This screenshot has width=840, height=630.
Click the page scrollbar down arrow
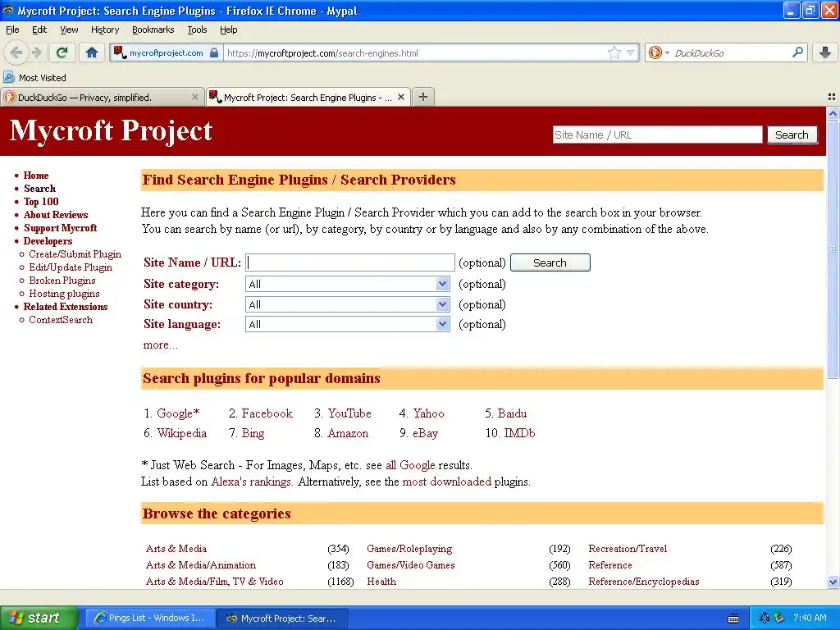[833, 582]
